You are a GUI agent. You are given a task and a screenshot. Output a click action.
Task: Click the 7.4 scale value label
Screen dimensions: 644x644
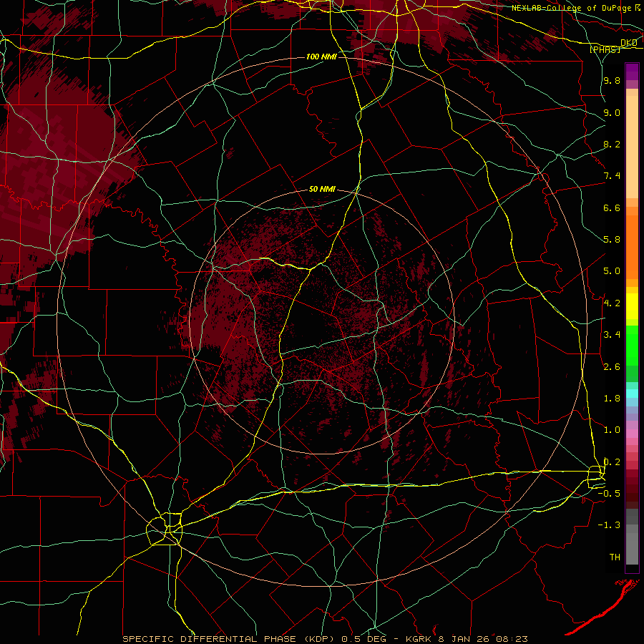point(612,176)
